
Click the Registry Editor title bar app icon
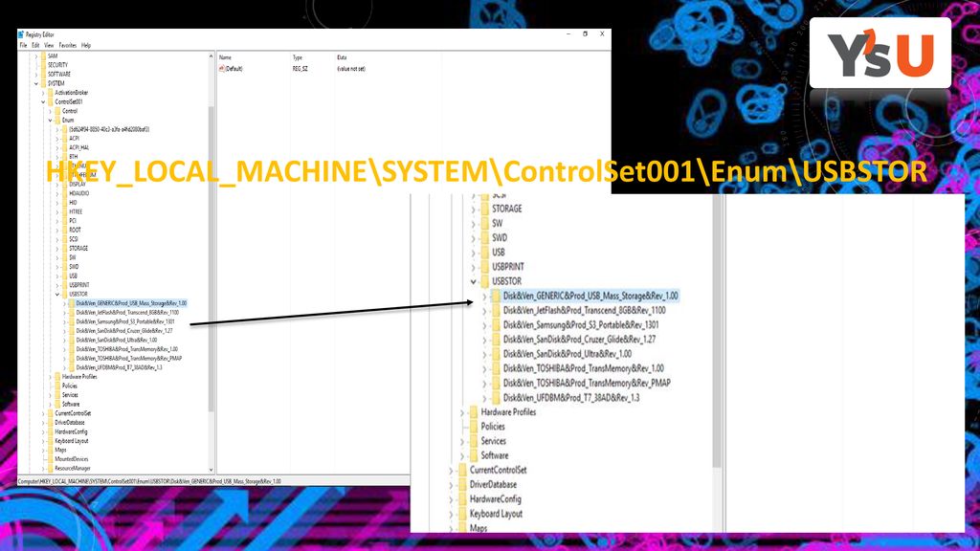coord(21,34)
